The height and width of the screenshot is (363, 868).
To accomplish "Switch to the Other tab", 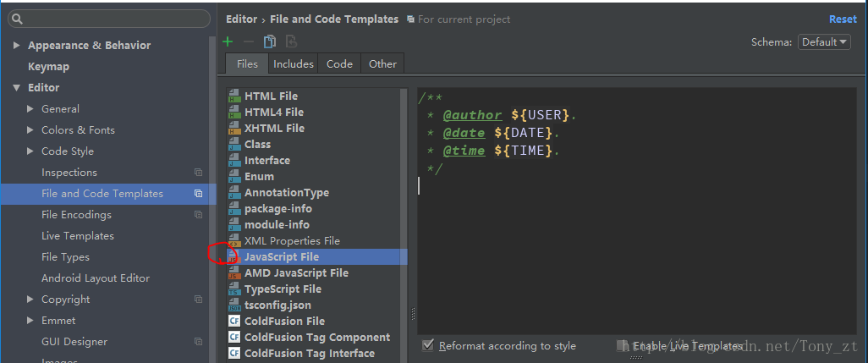I will tap(382, 63).
